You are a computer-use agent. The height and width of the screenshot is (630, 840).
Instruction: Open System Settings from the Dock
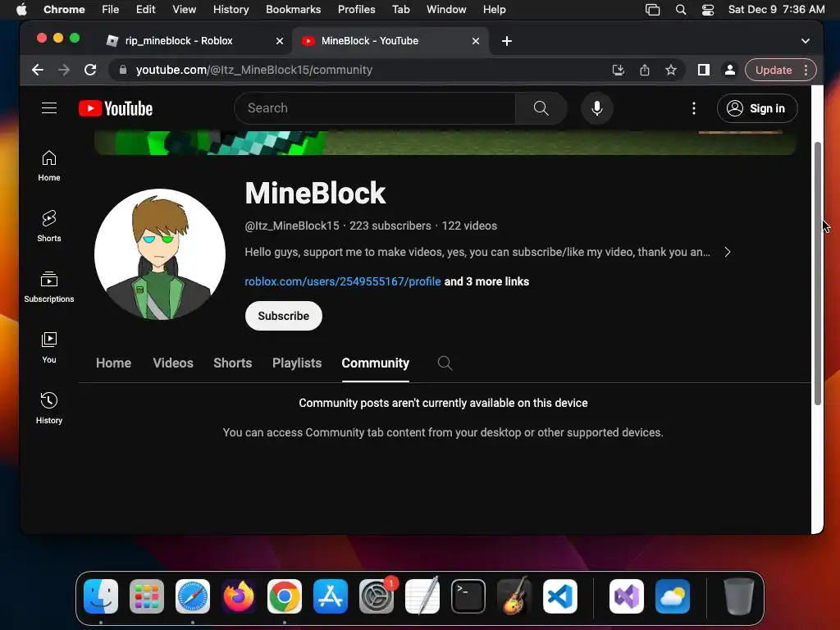coord(376,596)
